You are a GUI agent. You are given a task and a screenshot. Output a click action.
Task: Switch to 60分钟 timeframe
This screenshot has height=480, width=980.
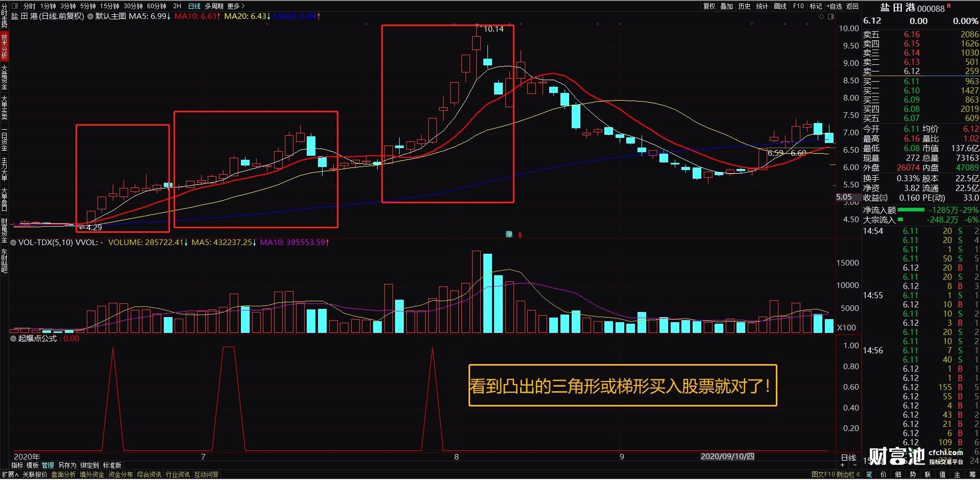click(157, 6)
